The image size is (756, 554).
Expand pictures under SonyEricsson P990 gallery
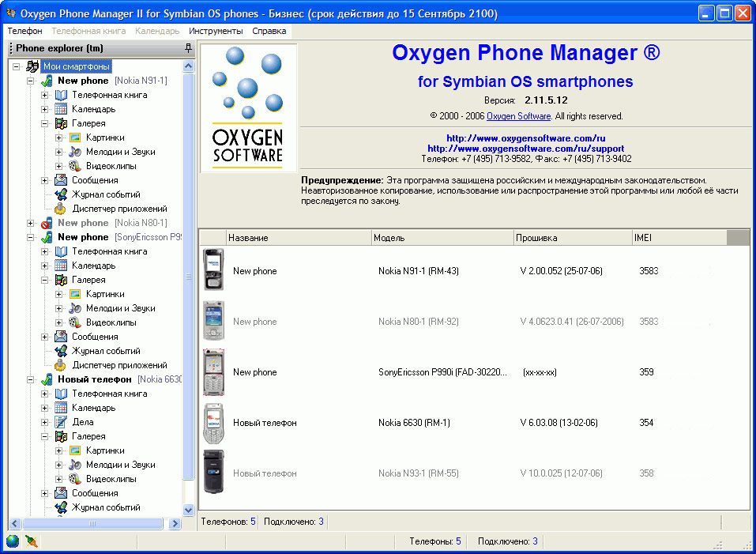[58, 294]
